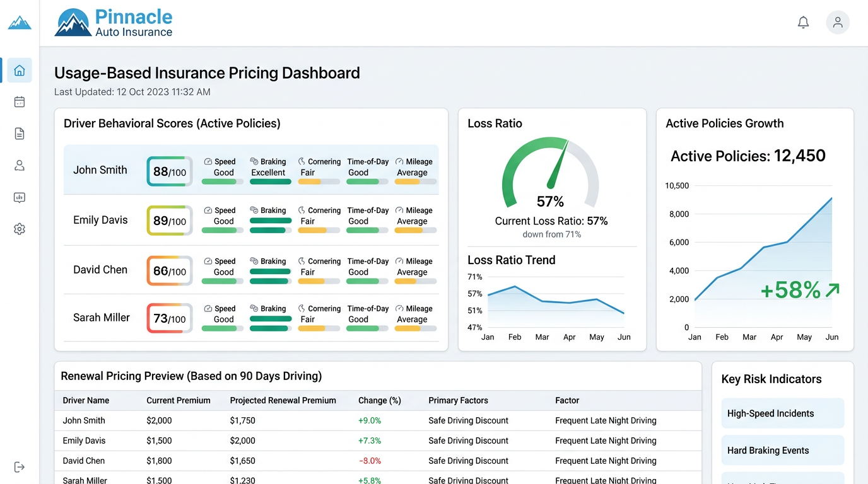The width and height of the screenshot is (868, 484).
Task: Click John Smith's $1,750 projected premium
Action: click(x=242, y=420)
